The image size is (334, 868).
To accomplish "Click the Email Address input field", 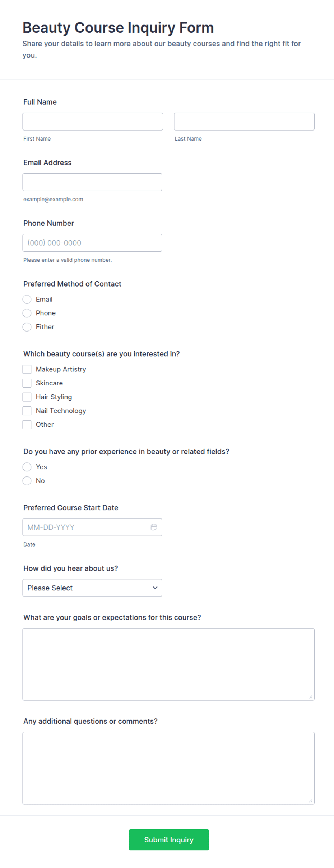I will (92, 182).
